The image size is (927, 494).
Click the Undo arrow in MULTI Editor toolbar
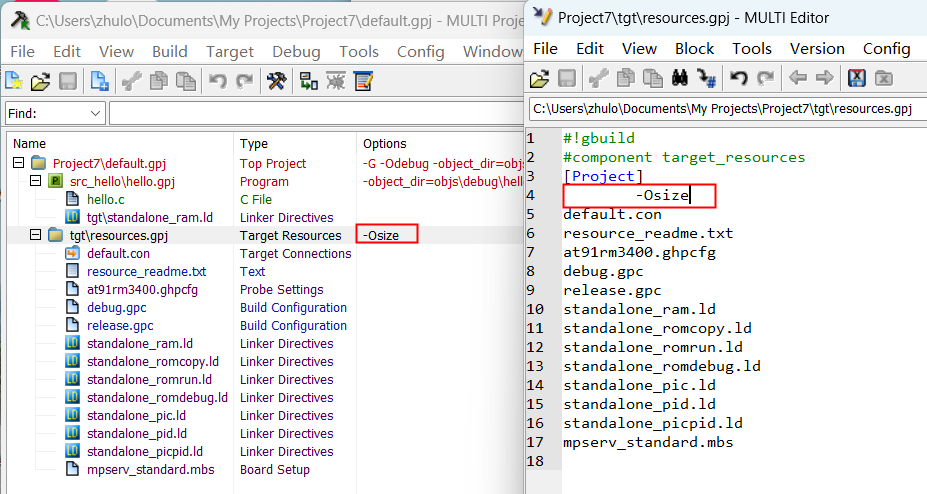pos(739,77)
